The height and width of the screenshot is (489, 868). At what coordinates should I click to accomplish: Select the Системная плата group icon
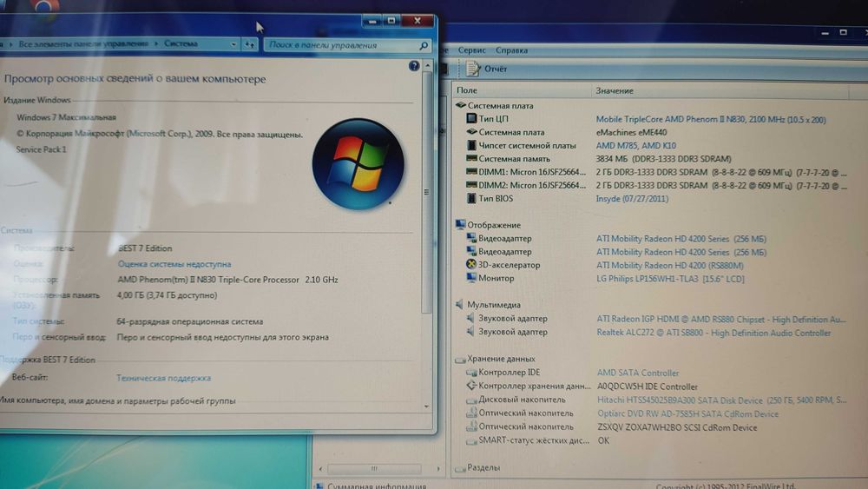[461, 105]
